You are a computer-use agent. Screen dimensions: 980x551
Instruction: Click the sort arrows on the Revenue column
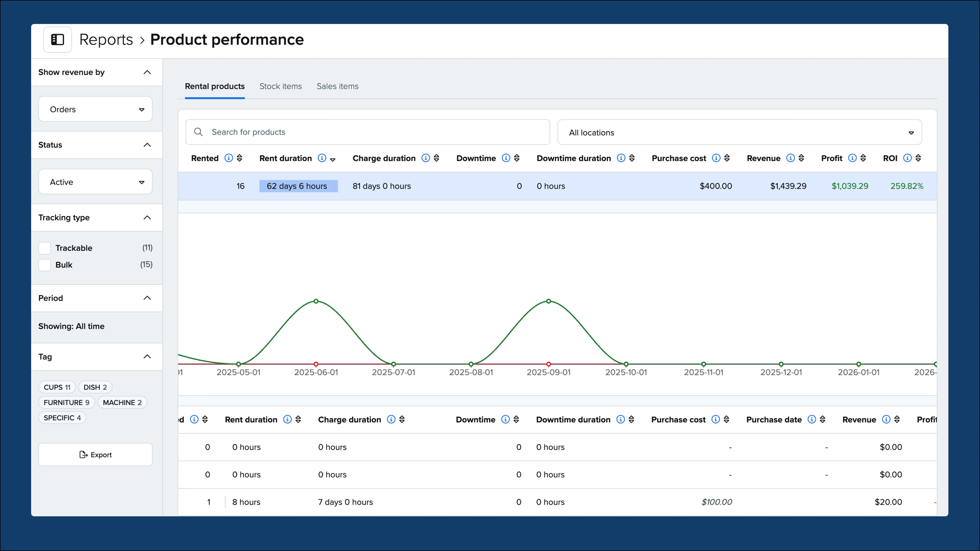coord(801,158)
